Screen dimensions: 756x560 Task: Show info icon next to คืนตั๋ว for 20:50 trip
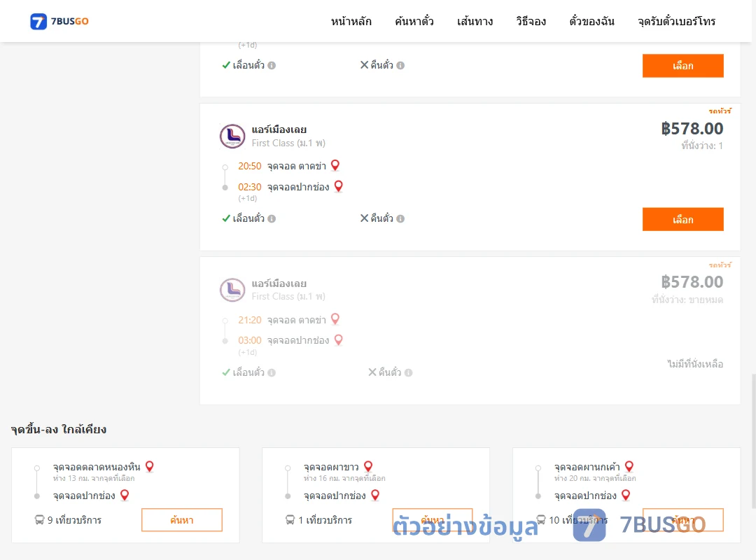pos(400,219)
